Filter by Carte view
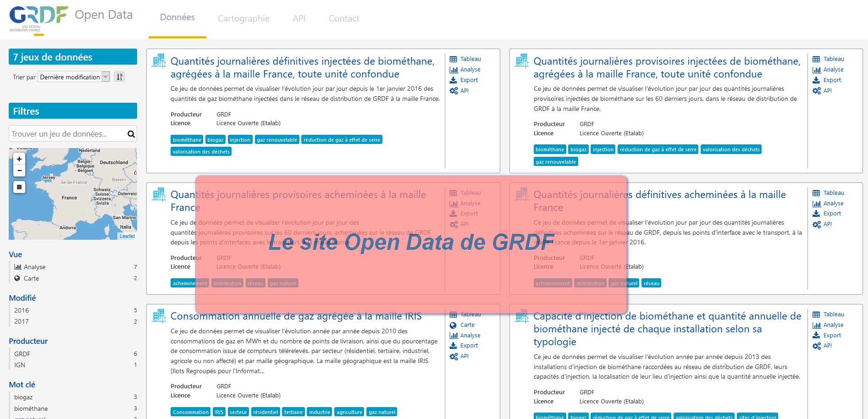The image size is (868, 419). (31, 278)
